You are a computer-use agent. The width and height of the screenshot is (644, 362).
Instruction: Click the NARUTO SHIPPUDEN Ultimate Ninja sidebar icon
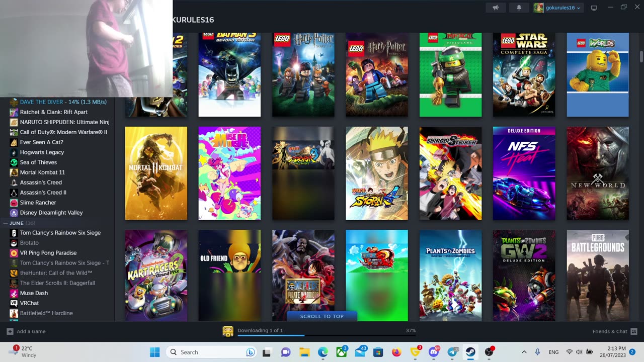(x=14, y=122)
